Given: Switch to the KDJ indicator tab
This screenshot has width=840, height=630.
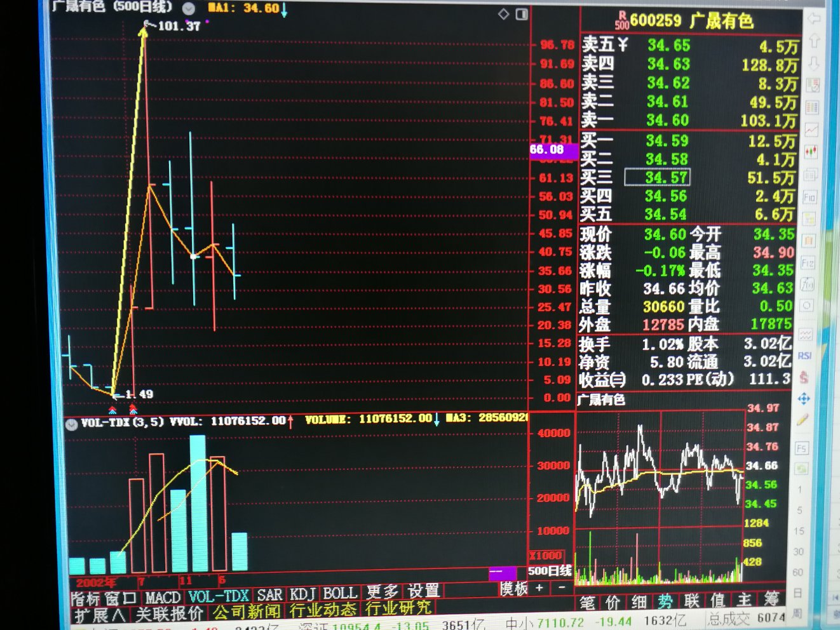Looking at the screenshot, I should pos(302,594).
